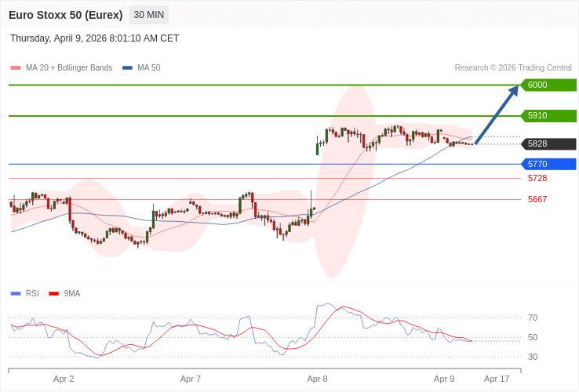Click the RSI 30 level label

(x=533, y=357)
